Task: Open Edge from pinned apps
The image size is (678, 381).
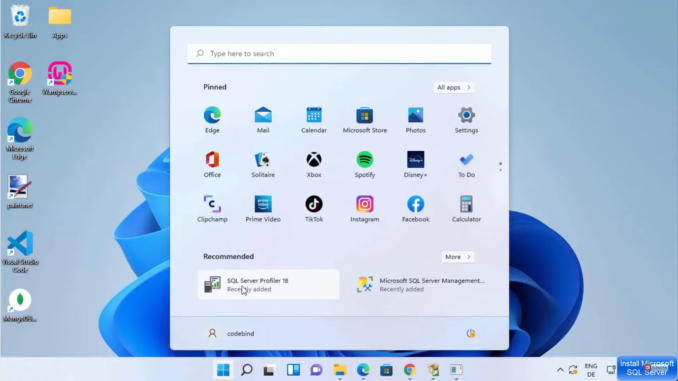Action: pos(212,120)
